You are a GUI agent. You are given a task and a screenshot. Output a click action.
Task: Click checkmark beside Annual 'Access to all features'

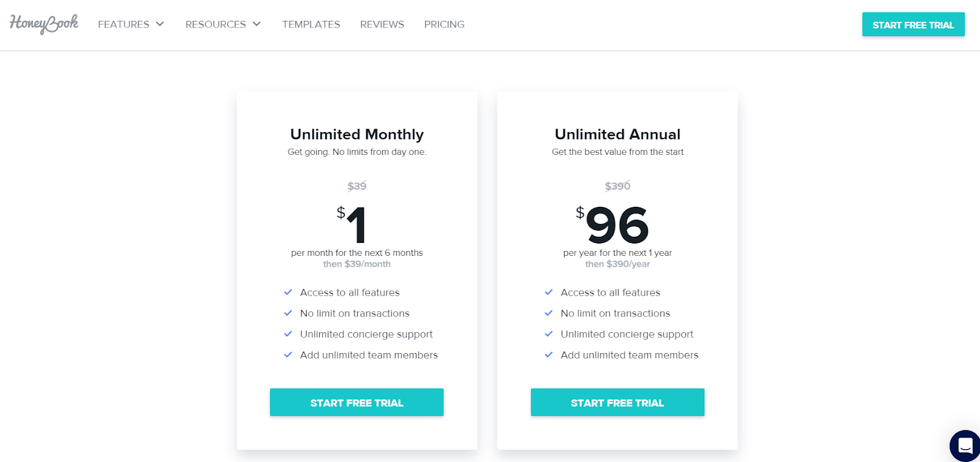549,292
